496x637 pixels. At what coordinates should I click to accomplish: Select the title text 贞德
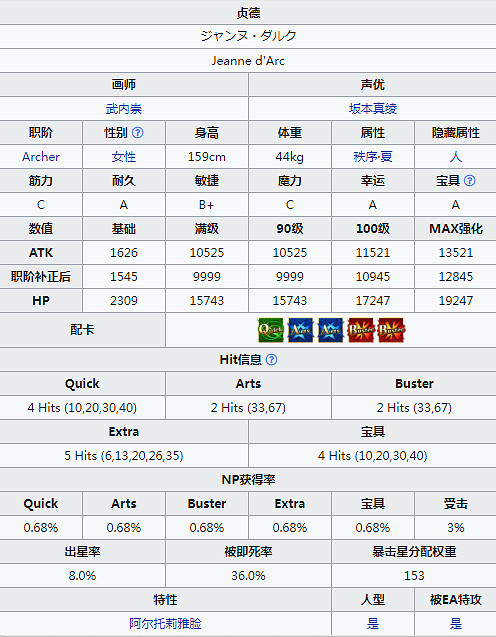click(x=248, y=13)
